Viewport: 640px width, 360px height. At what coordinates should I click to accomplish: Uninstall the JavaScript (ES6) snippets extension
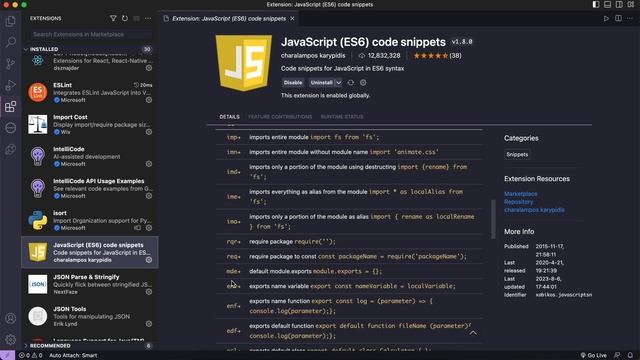(322, 82)
